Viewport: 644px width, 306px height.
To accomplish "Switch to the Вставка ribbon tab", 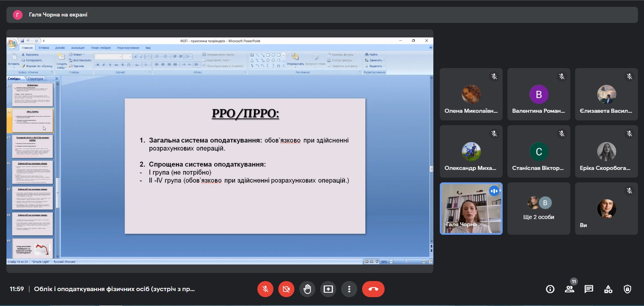I will (x=43, y=48).
